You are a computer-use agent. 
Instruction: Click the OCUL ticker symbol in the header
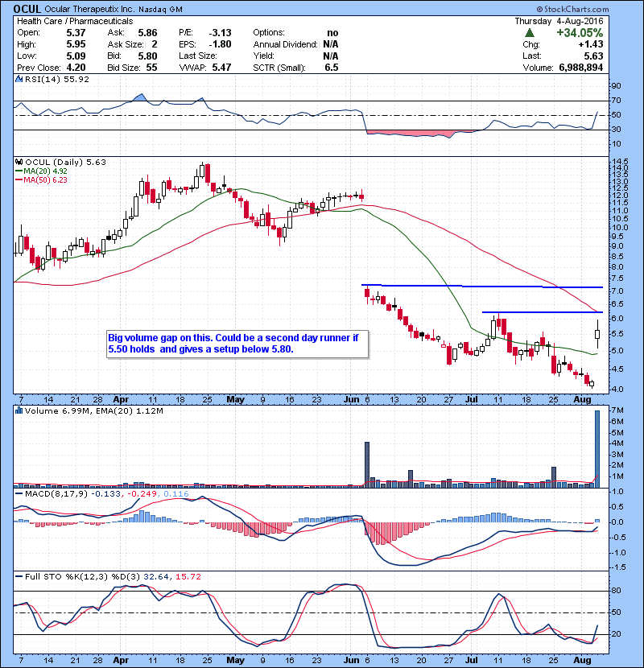[x=27, y=9]
